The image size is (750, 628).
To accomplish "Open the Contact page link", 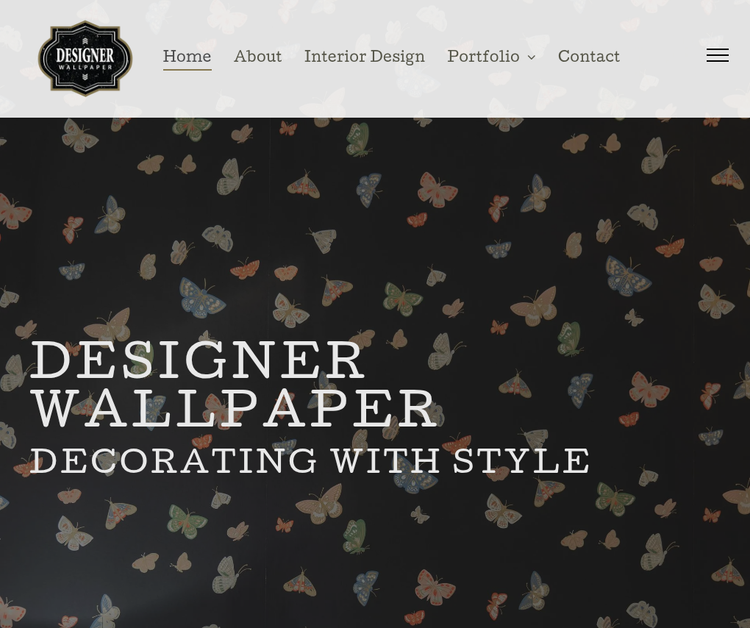I will tap(588, 56).
